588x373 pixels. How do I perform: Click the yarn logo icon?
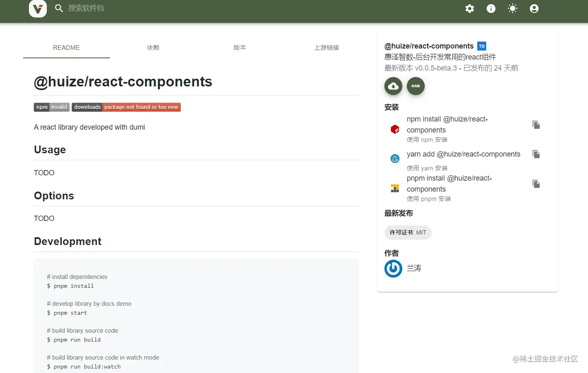(395, 159)
